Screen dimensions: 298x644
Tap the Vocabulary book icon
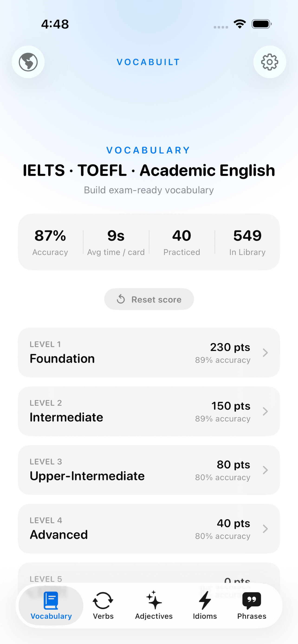coord(51,600)
